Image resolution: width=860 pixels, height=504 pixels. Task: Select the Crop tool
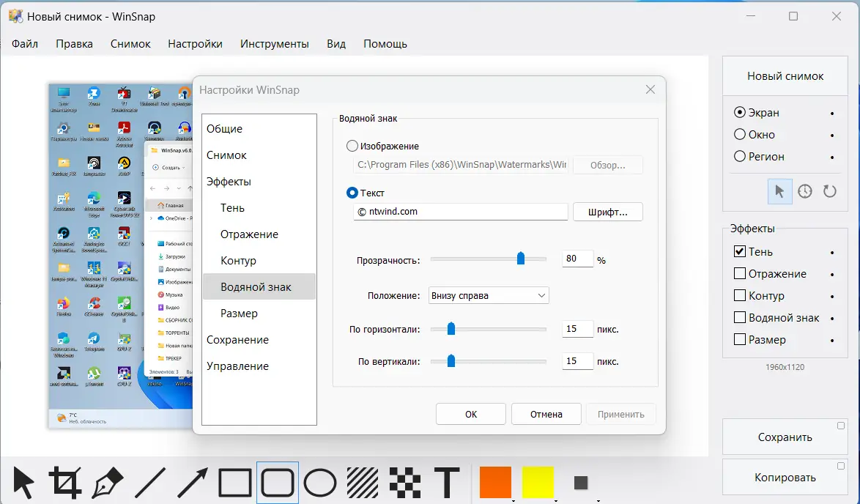tap(65, 483)
